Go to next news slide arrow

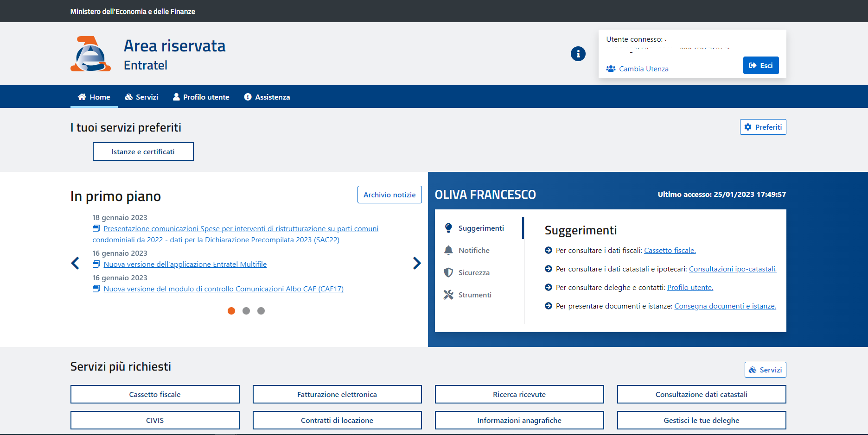pyautogui.click(x=417, y=263)
